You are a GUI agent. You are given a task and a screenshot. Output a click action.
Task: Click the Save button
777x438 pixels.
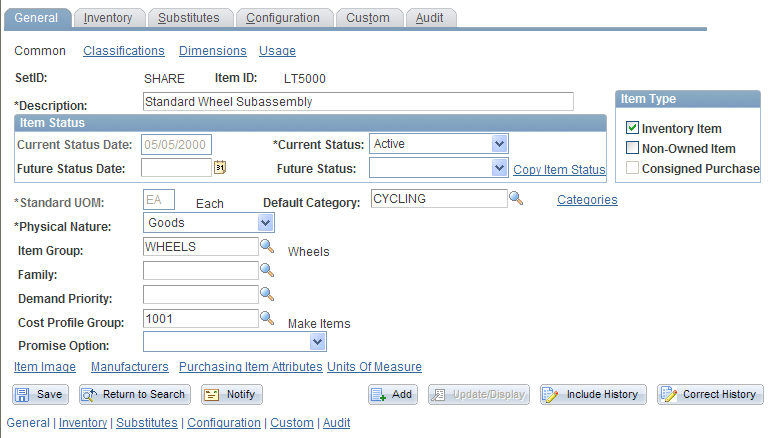pos(41,394)
